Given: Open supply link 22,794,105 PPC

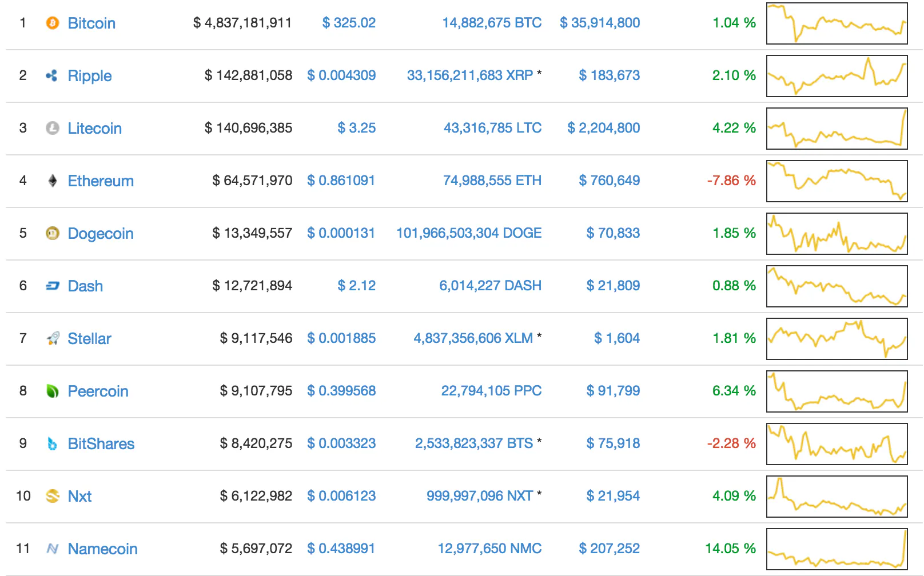Looking at the screenshot, I should 491,391.
